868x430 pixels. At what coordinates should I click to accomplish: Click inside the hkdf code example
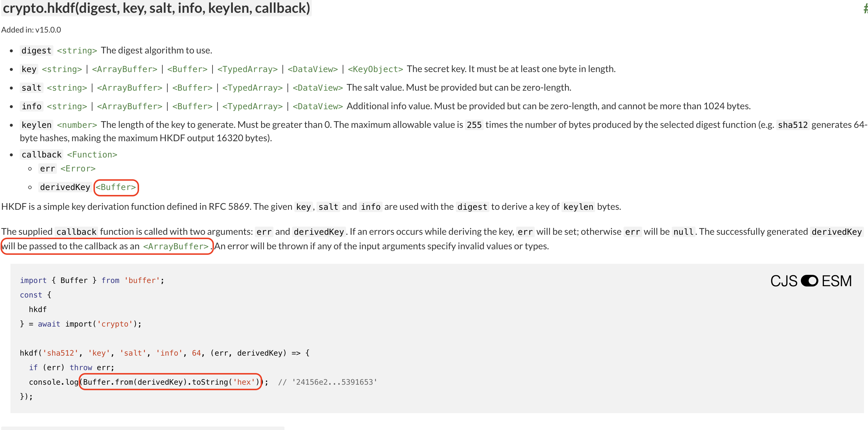[437, 338]
